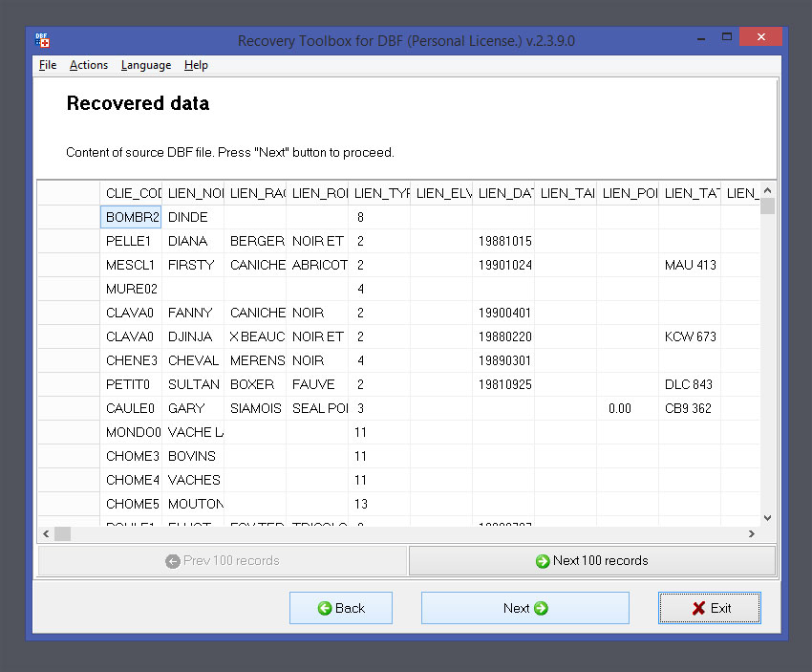The height and width of the screenshot is (672, 812).
Task: Select the CAULE0 cell
Action: point(131,408)
